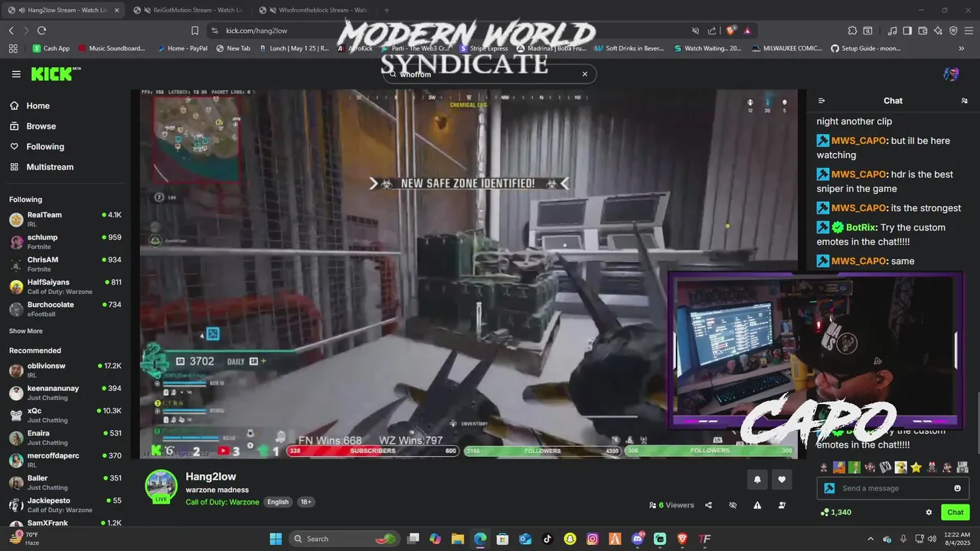The image size is (980, 551).
Task: Toggle stream notifications bell
Action: pyautogui.click(x=757, y=480)
